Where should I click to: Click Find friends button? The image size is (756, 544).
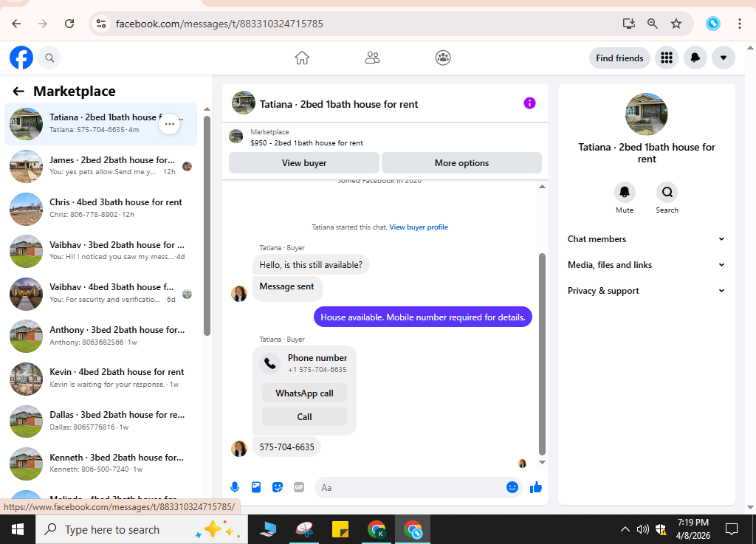coord(619,58)
